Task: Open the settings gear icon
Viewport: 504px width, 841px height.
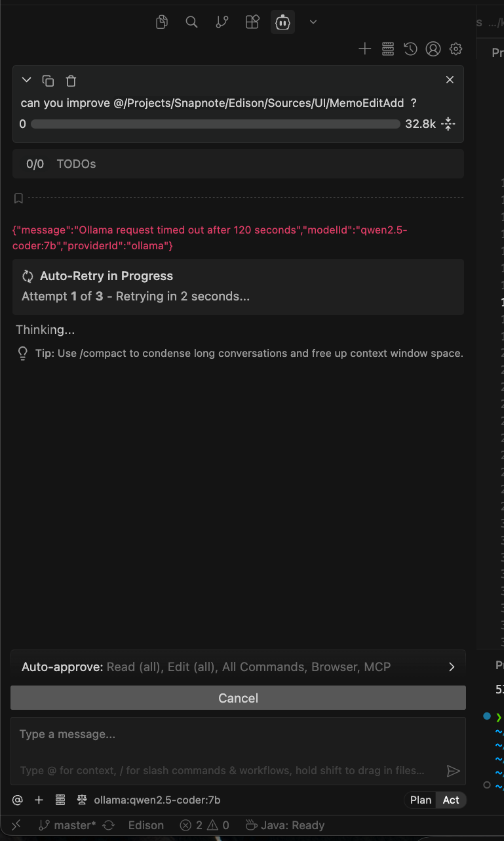Action: click(x=456, y=49)
